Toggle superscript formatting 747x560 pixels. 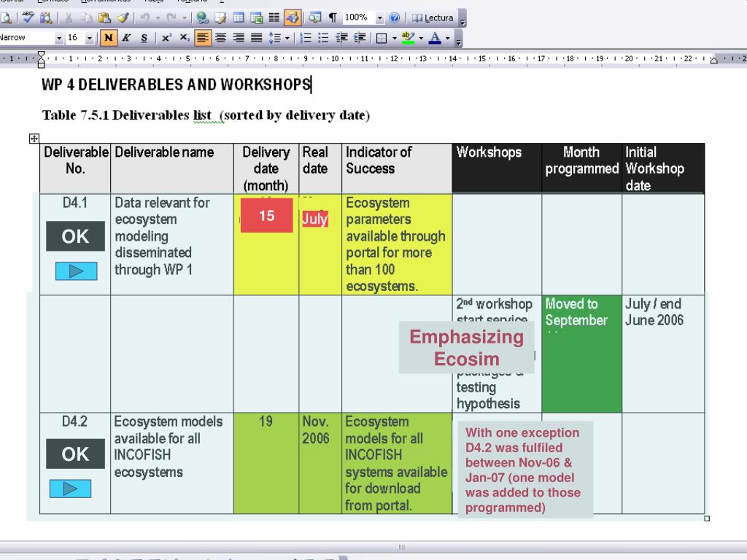[x=166, y=38]
